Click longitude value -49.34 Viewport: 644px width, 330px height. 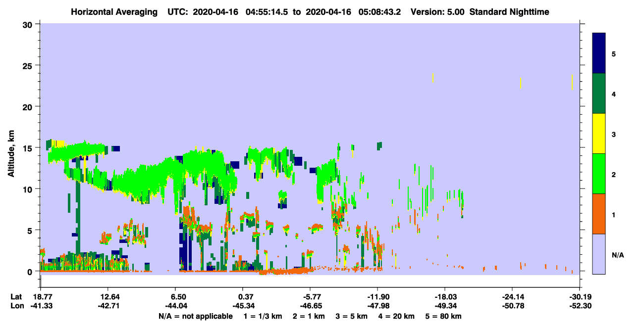pos(445,306)
